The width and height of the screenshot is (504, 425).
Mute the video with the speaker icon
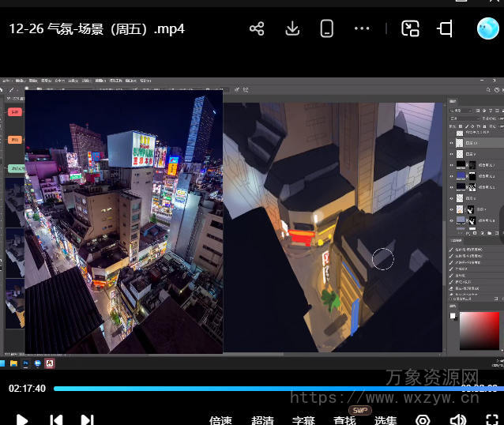457,420
